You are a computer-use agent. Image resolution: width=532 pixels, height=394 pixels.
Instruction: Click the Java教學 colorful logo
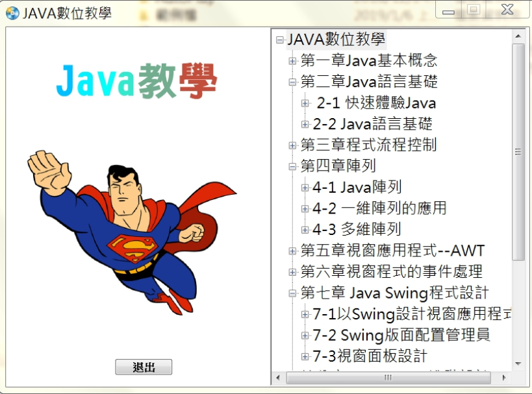point(136,80)
